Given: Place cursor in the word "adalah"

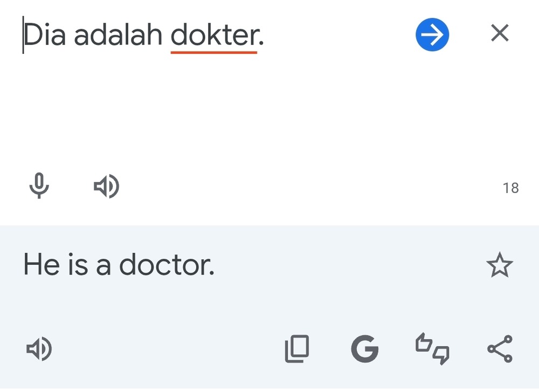Looking at the screenshot, I should 118,36.
